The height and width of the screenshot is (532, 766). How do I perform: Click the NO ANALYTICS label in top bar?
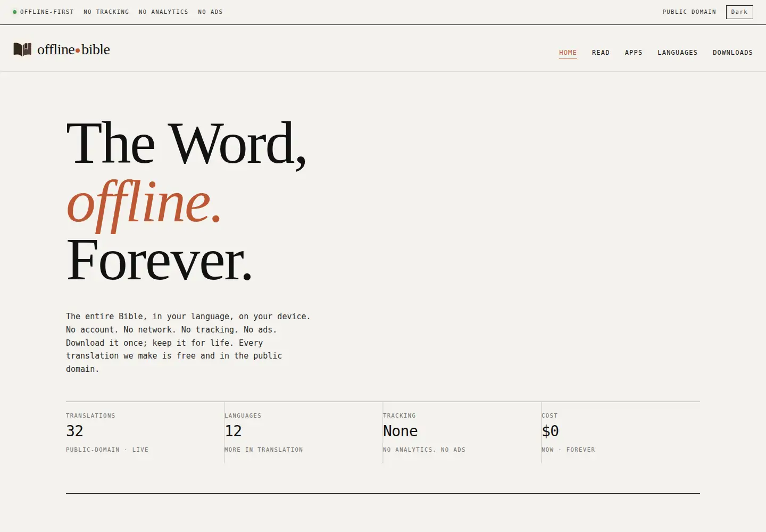click(x=163, y=12)
